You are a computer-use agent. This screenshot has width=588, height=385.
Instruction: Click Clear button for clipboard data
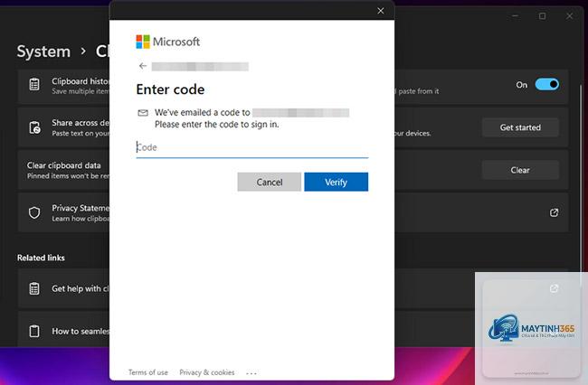point(520,170)
